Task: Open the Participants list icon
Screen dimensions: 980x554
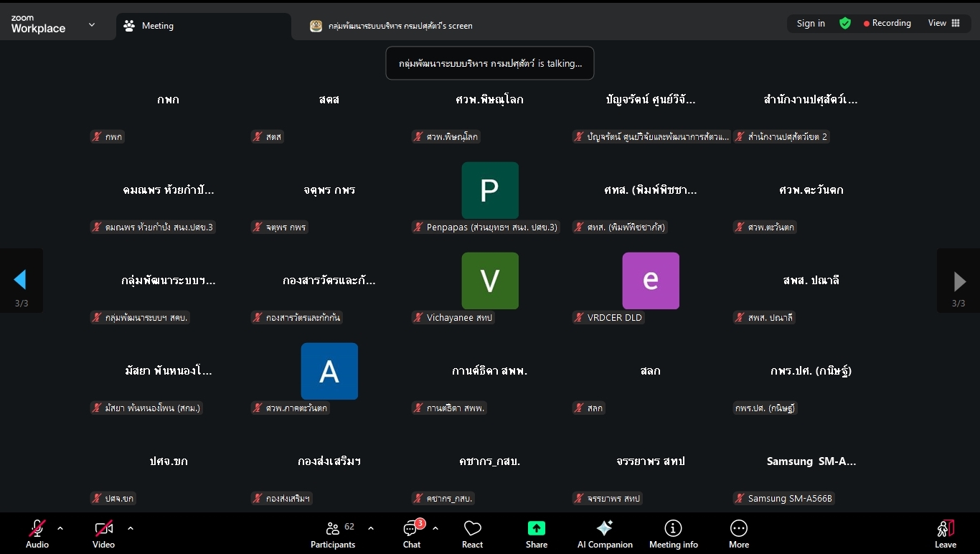Action: click(333, 529)
